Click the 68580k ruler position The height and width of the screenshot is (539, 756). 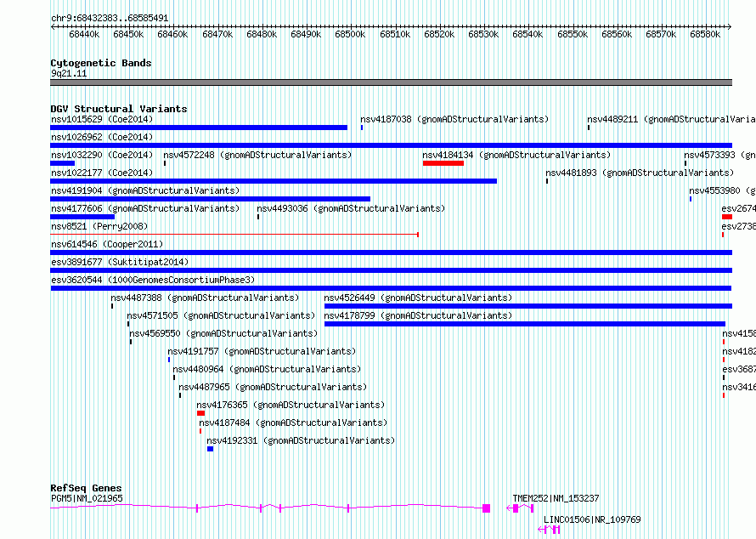(x=705, y=34)
